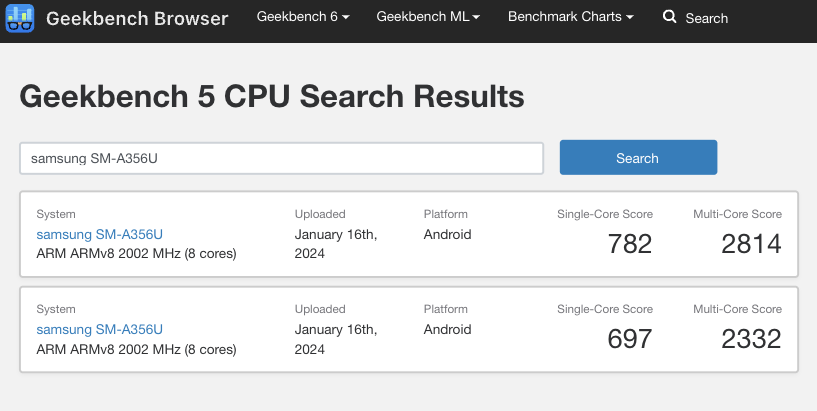Click the blue Search button
This screenshot has width=817, height=411.
point(638,157)
